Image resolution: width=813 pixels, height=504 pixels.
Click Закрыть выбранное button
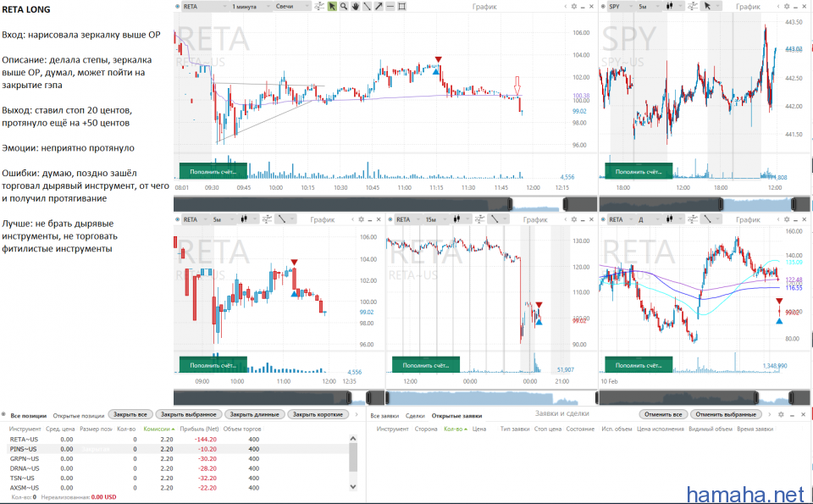tap(189, 414)
